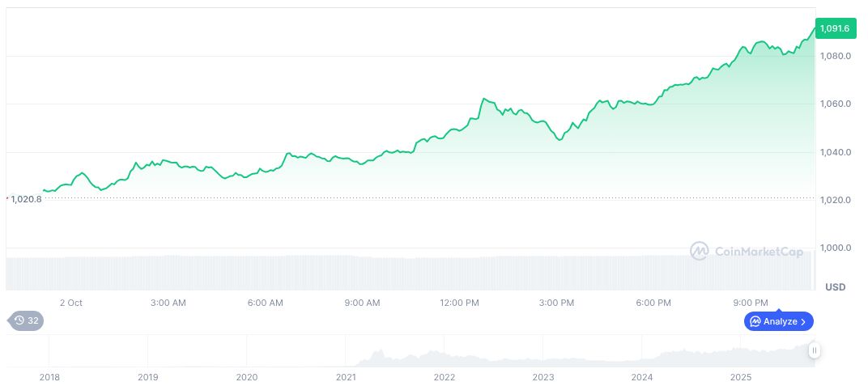Screen dimensions: 868x386
Task: Select 2023 on the year timeline
Action: [543, 377]
